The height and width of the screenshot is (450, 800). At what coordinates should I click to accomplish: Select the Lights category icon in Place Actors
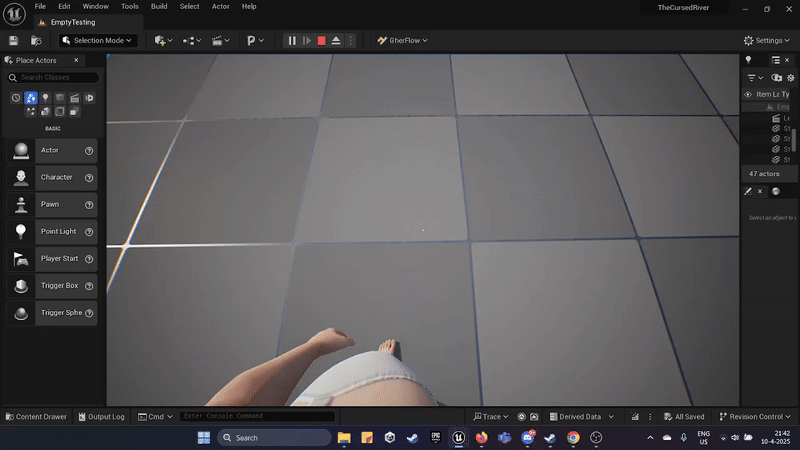(45, 98)
